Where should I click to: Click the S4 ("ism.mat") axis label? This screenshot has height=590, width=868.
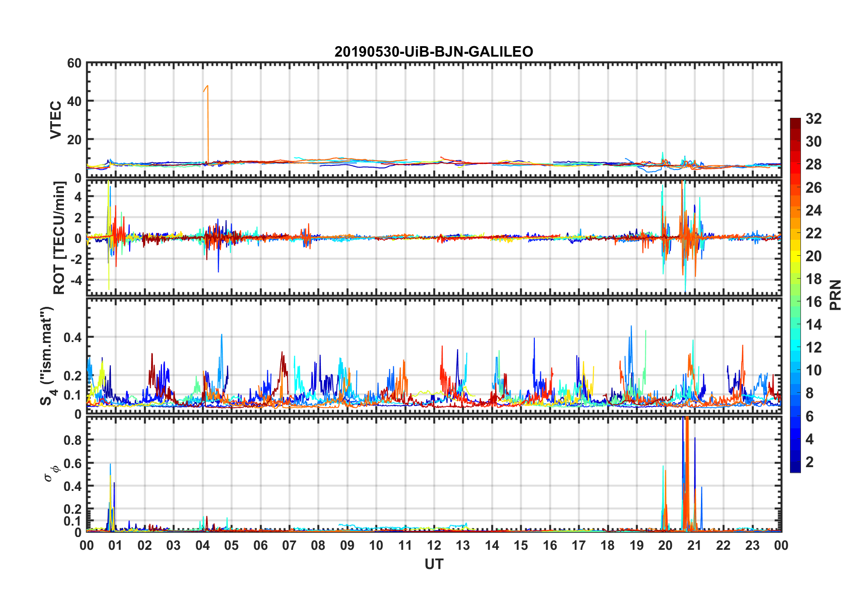coord(47,356)
